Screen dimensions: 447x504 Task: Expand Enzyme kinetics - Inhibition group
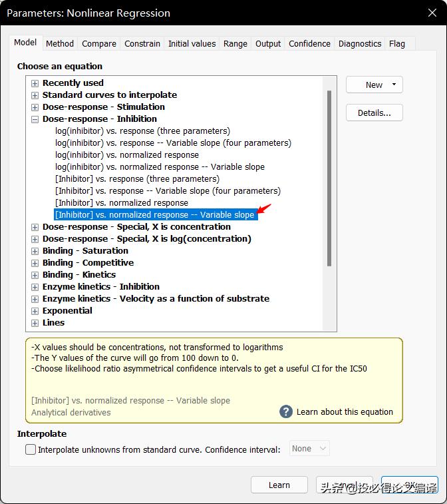[x=35, y=288]
